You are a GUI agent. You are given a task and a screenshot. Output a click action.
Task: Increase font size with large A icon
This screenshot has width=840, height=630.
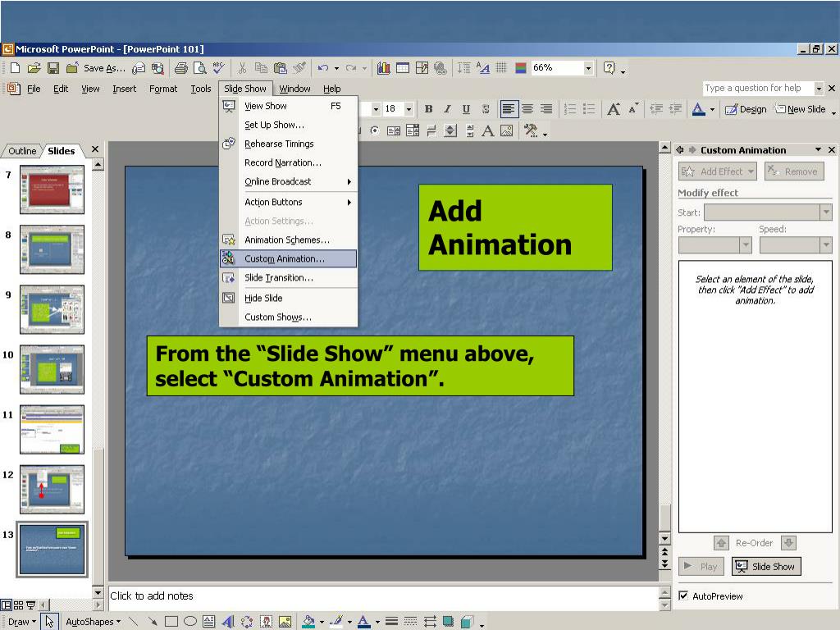[x=614, y=109]
